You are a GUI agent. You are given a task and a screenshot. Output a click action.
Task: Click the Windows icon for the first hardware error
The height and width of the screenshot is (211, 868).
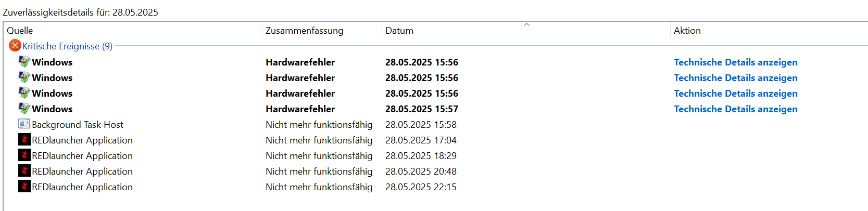[24, 62]
